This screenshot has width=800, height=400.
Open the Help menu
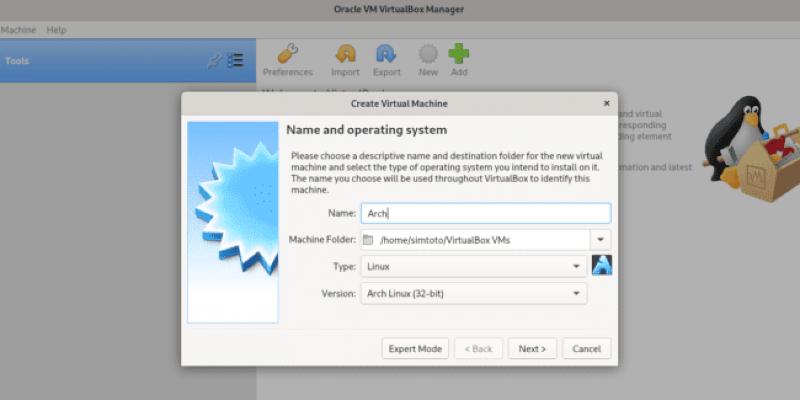coord(56,30)
